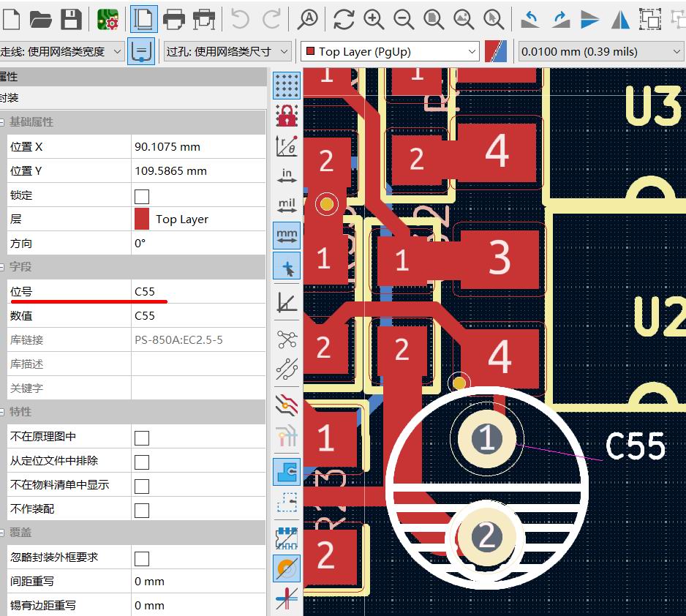Check the 锁定 checkbox
686x616 pixels.
point(142,195)
